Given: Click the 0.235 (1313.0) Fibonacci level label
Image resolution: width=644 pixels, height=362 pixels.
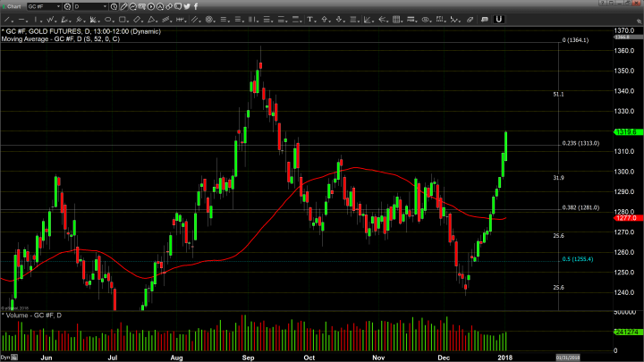Looking at the screenshot, I should (580, 143).
